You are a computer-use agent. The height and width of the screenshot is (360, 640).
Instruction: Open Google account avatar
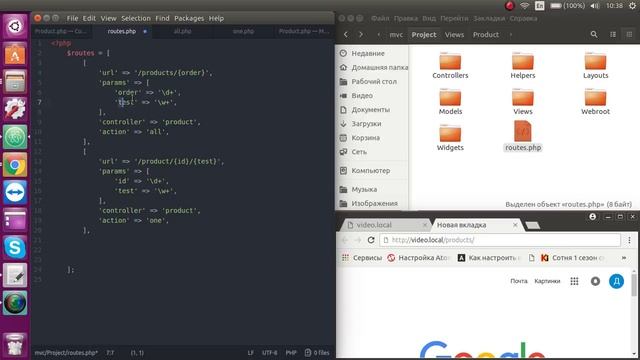pos(616,281)
